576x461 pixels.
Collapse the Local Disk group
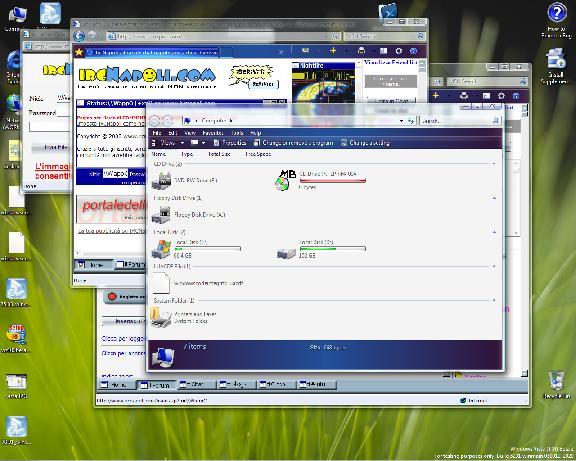pyautogui.click(x=494, y=232)
